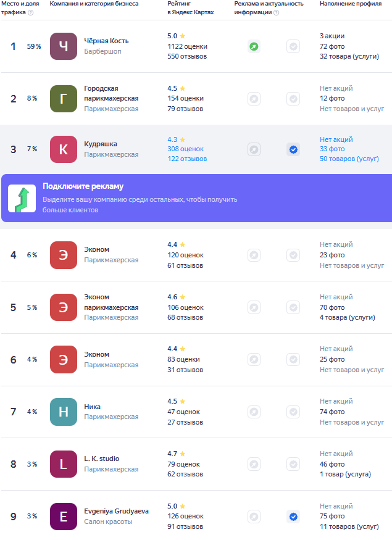Viewport: 392px width, 540px height.
Task: Click green arrow icon in ad banner
Action: pyautogui.click(x=22, y=198)
